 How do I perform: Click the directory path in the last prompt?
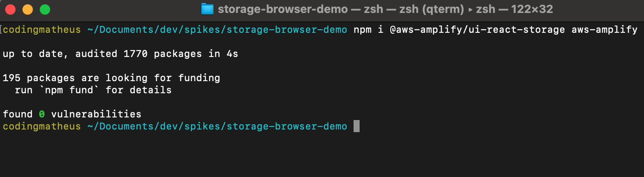(x=217, y=126)
